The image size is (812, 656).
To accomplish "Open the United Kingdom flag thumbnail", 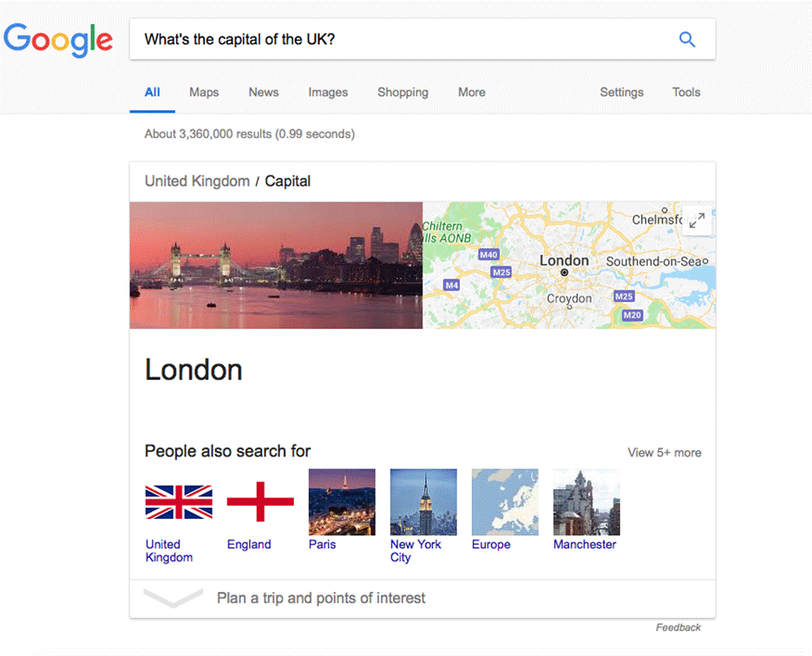I will pos(179,502).
